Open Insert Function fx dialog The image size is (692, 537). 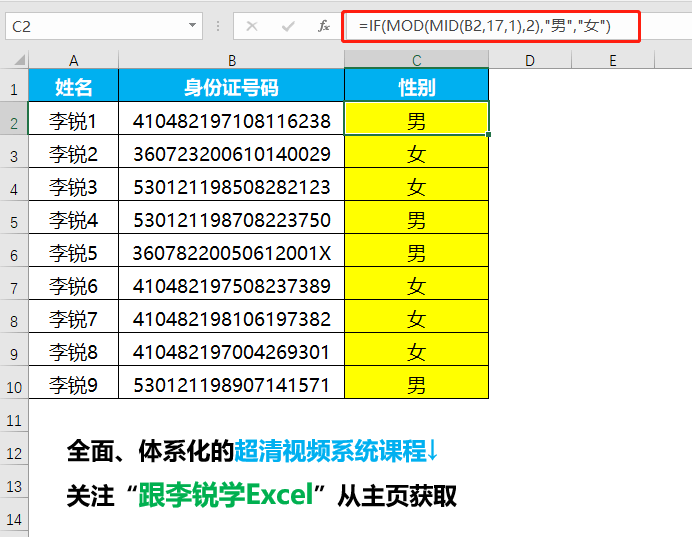[324, 26]
